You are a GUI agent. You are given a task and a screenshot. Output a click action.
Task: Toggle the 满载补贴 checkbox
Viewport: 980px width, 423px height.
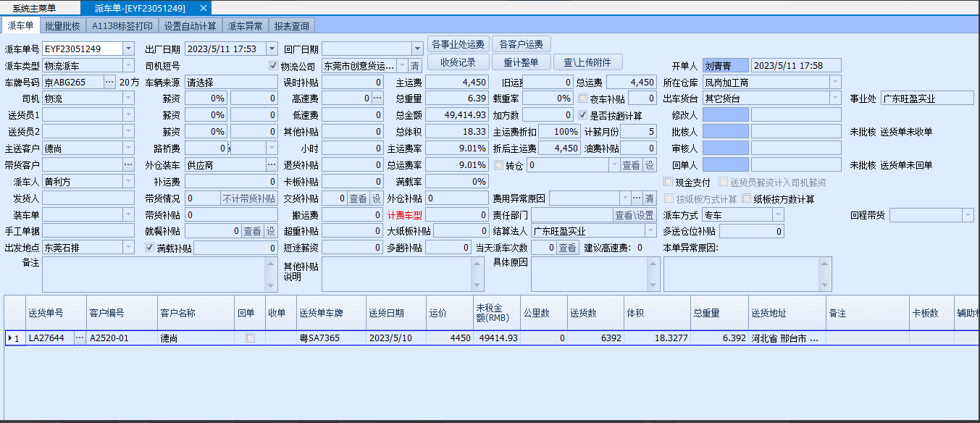pyautogui.click(x=150, y=248)
